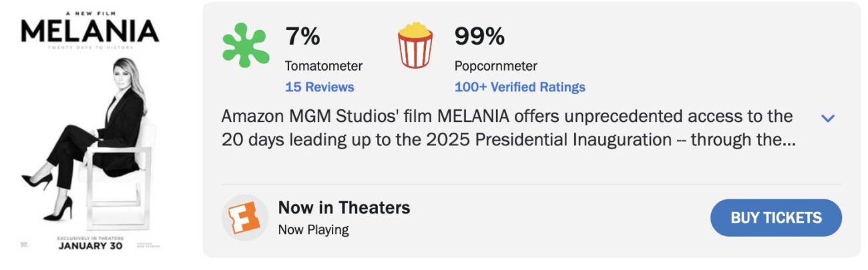Click the green splat Tomatometer icon
868x270 pixels.
(x=245, y=45)
